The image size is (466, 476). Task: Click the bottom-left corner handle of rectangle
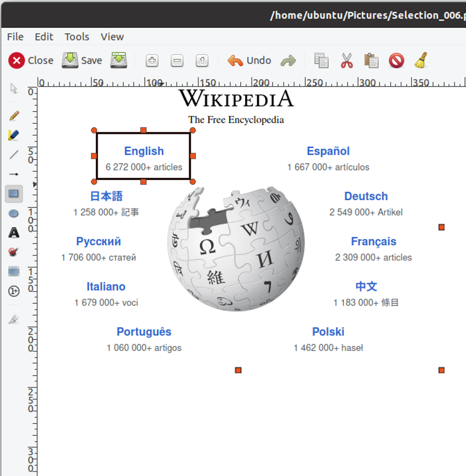click(x=94, y=182)
